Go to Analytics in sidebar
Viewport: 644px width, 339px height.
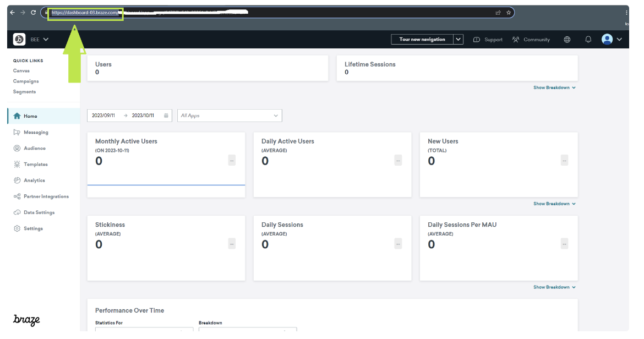(x=34, y=181)
